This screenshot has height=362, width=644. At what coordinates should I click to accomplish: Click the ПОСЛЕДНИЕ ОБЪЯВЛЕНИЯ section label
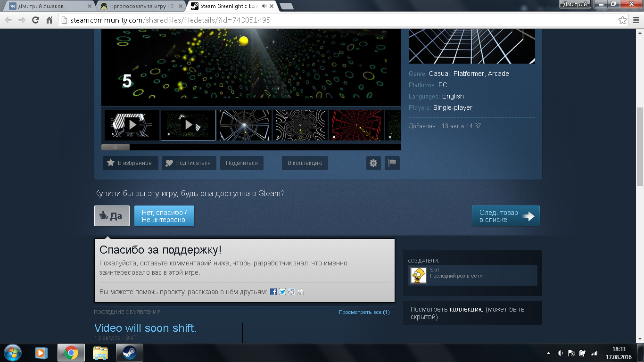(x=127, y=312)
